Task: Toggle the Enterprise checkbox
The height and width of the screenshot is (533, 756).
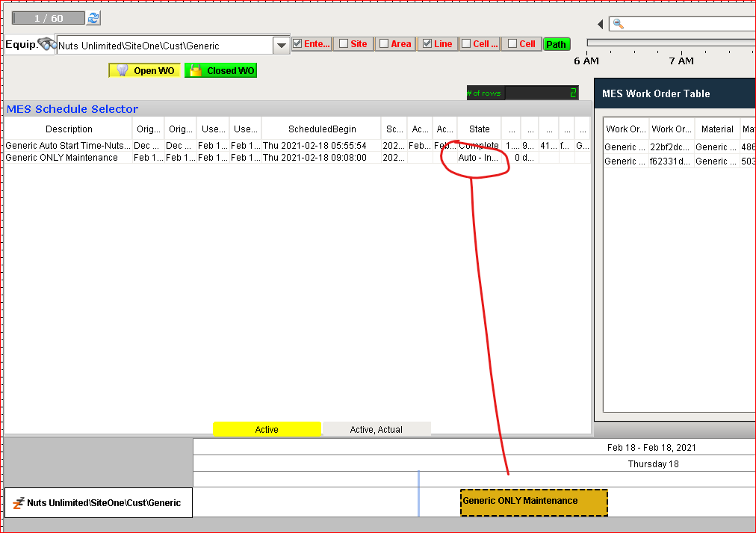Action: tap(297, 43)
